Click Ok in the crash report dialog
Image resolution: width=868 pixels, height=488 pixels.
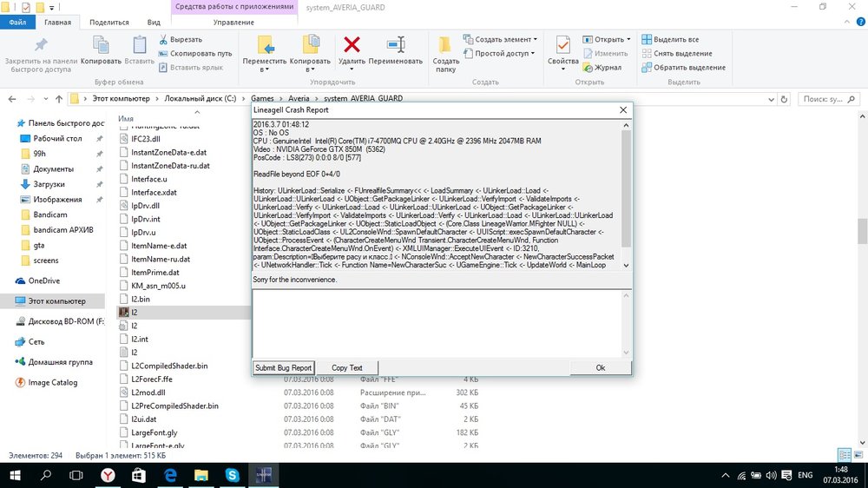point(600,368)
